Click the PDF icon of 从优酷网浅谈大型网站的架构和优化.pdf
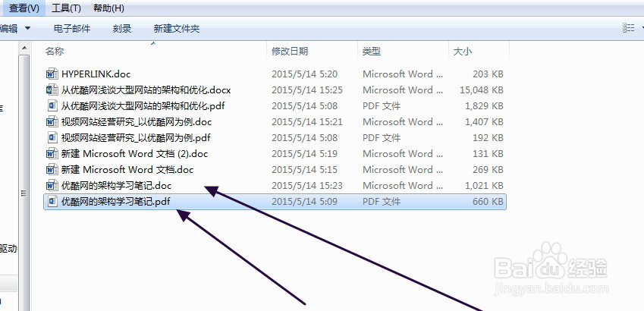 52,106
